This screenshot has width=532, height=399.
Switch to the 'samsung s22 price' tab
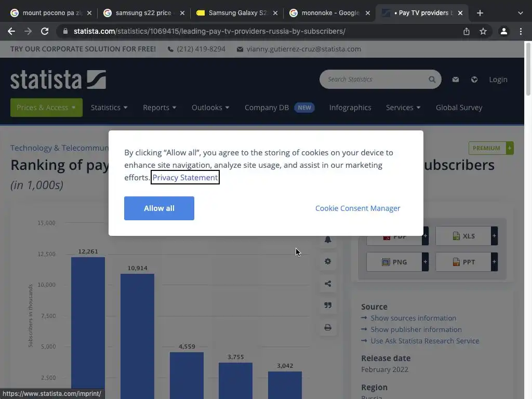(x=142, y=13)
